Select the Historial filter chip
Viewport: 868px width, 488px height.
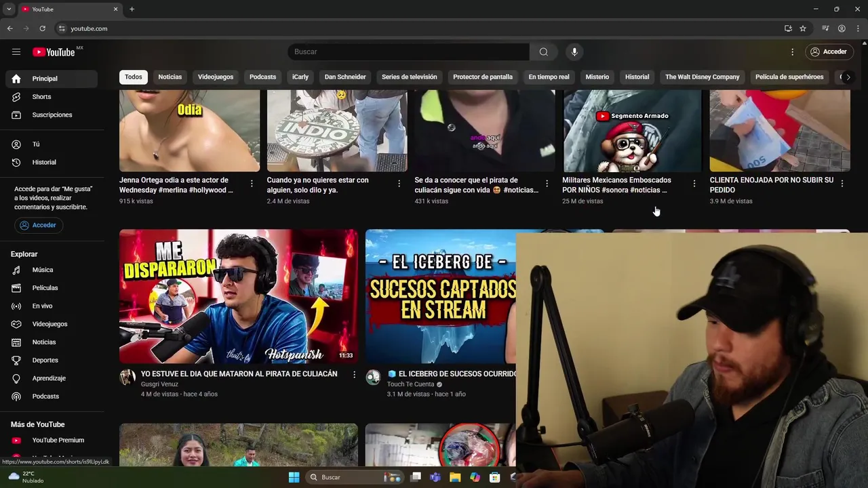pos(637,77)
